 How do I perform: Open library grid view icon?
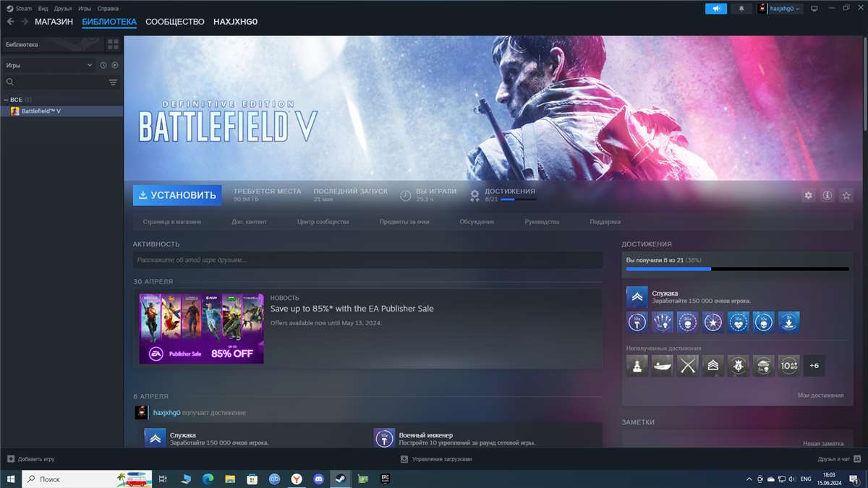[113, 45]
